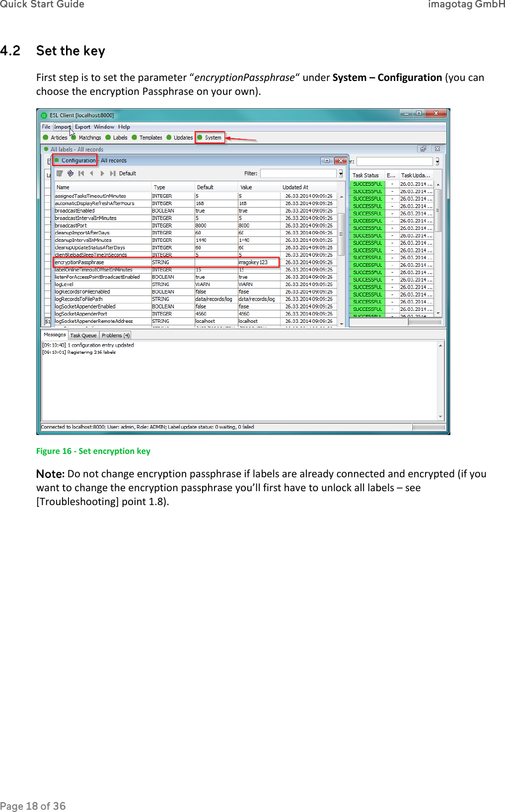Go to previous page of configuration records

(91, 173)
